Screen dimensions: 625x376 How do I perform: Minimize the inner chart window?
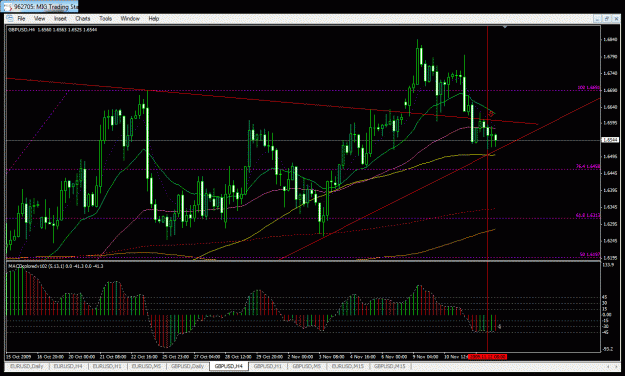(x=597, y=19)
